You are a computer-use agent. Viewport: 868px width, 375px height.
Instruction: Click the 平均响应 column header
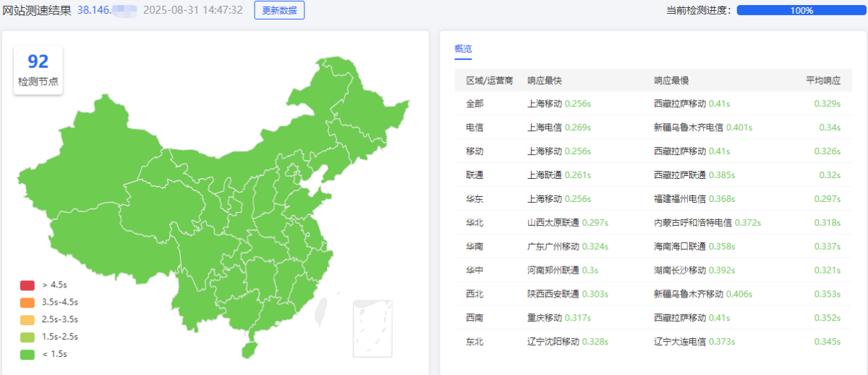[x=823, y=80]
